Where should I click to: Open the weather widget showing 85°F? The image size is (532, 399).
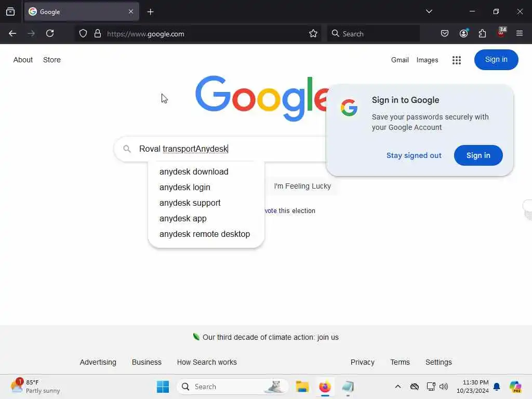(35, 387)
